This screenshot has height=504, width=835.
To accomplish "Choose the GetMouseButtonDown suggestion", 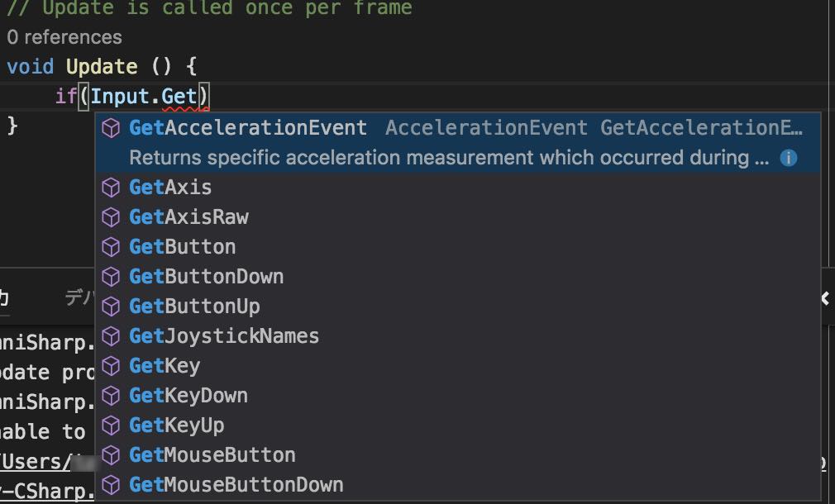I will (x=458, y=485).
